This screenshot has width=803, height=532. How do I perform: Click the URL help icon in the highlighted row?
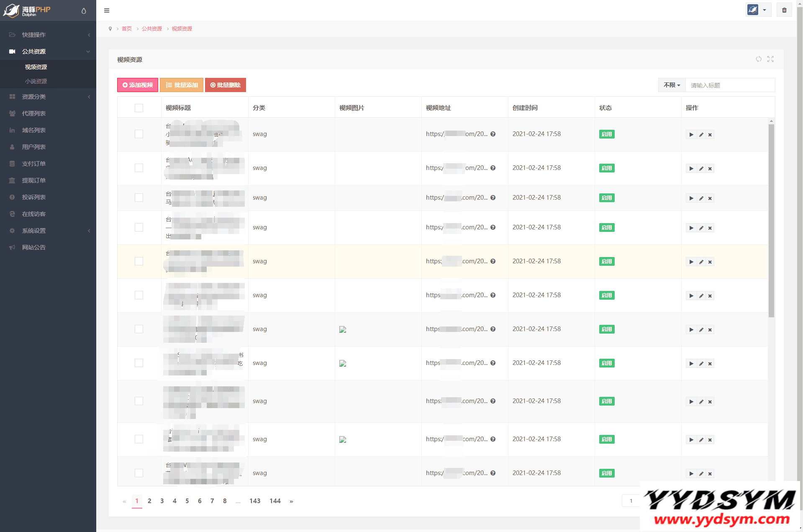click(x=493, y=261)
